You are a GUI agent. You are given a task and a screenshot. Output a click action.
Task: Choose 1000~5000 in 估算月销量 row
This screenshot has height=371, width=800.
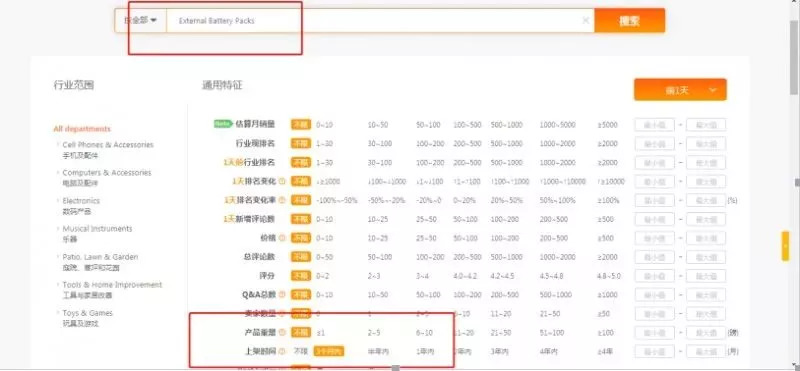557,125
